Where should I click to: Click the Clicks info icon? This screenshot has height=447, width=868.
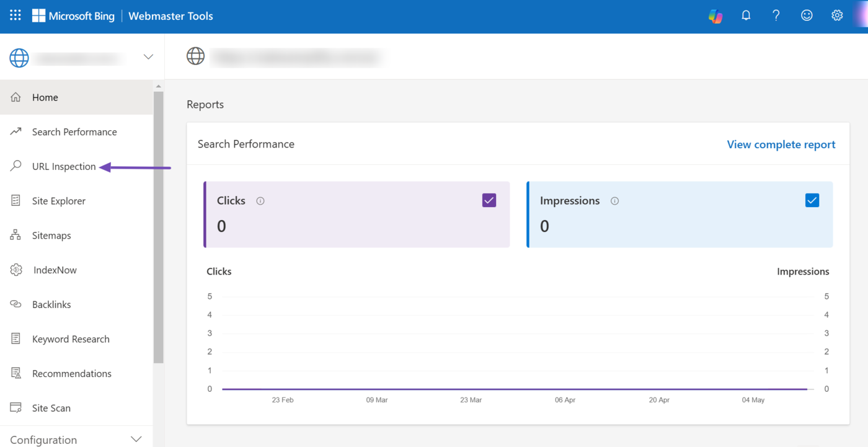[260, 201]
